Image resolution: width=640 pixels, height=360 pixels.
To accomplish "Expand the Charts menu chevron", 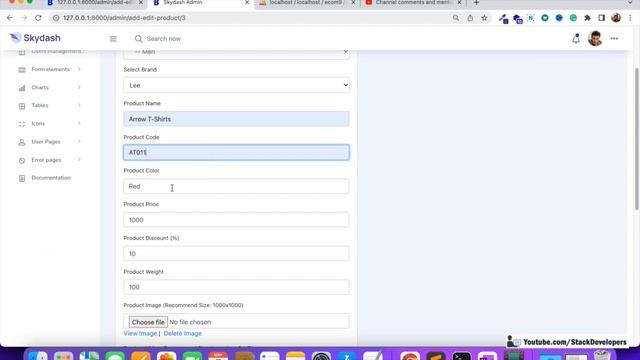I will [79, 87].
